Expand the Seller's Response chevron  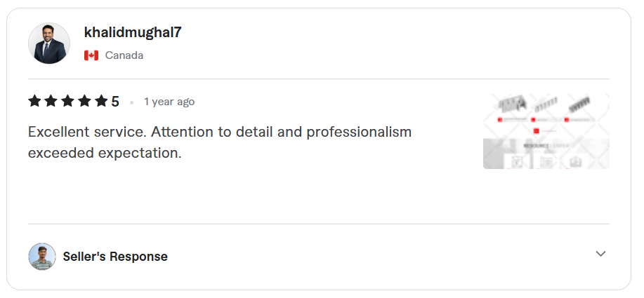tap(600, 254)
